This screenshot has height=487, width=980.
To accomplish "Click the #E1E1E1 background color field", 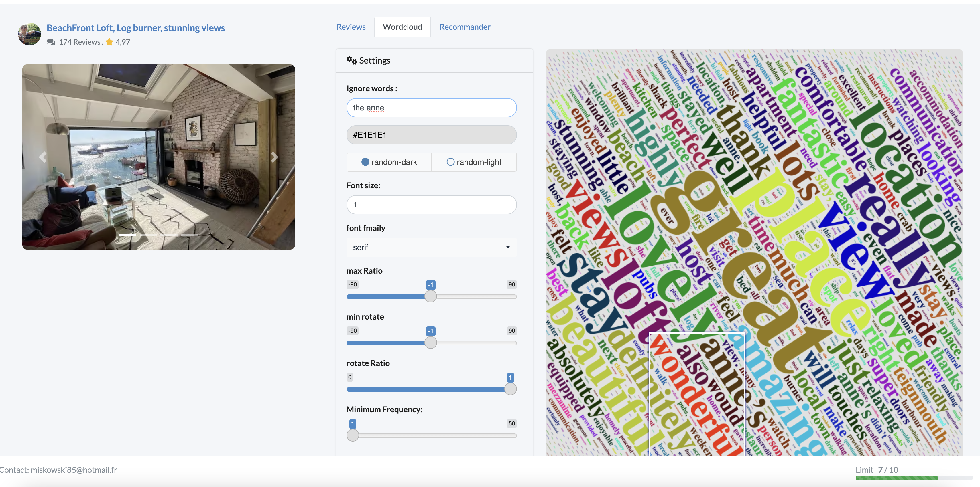I will [431, 135].
